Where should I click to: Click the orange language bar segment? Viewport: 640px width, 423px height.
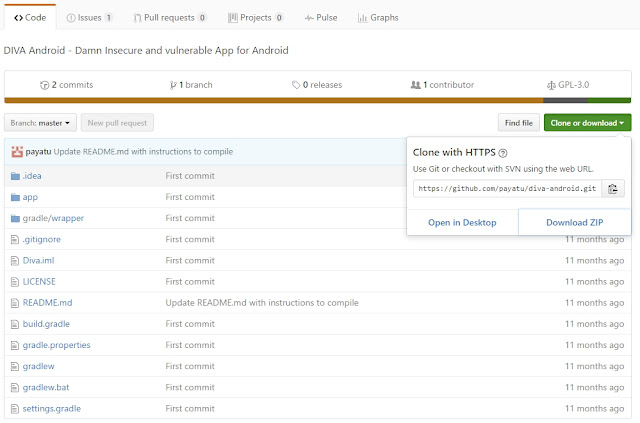(x=274, y=100)
